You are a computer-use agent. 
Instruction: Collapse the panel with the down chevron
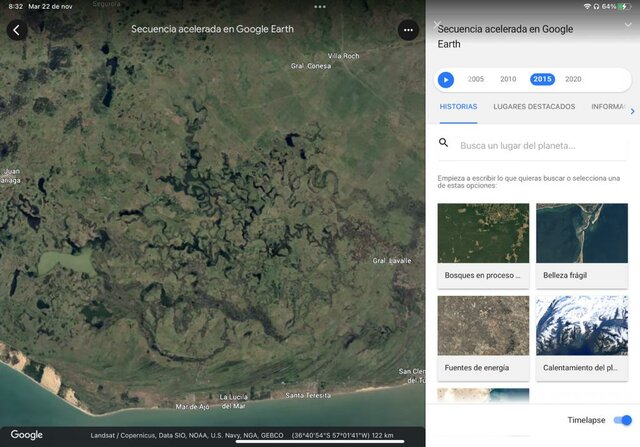pos(628,25)
